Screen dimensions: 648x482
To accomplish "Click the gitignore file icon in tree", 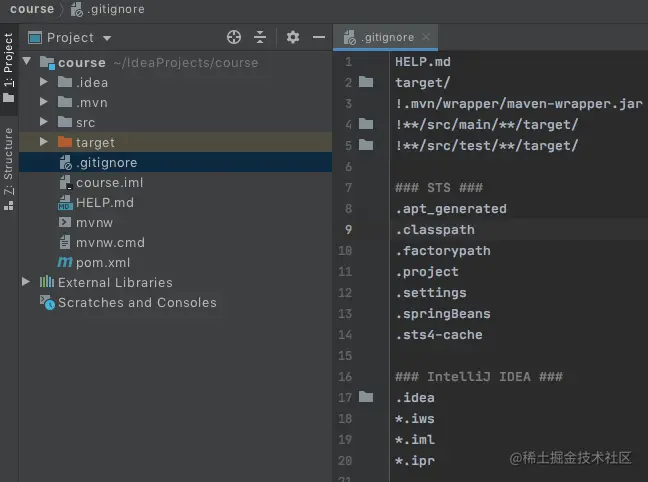I will (x=65, y=162).
